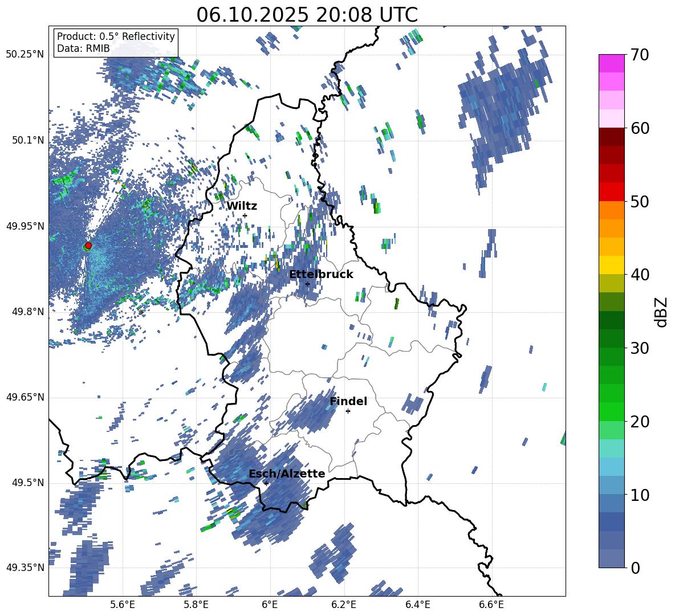Screen dimensions: 675x616
Task: Select the 6.2°E longitude label
Action: (344, 604)
